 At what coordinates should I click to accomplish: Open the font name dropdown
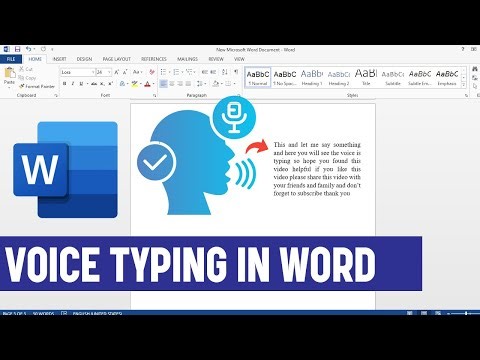tap(93, 72)
